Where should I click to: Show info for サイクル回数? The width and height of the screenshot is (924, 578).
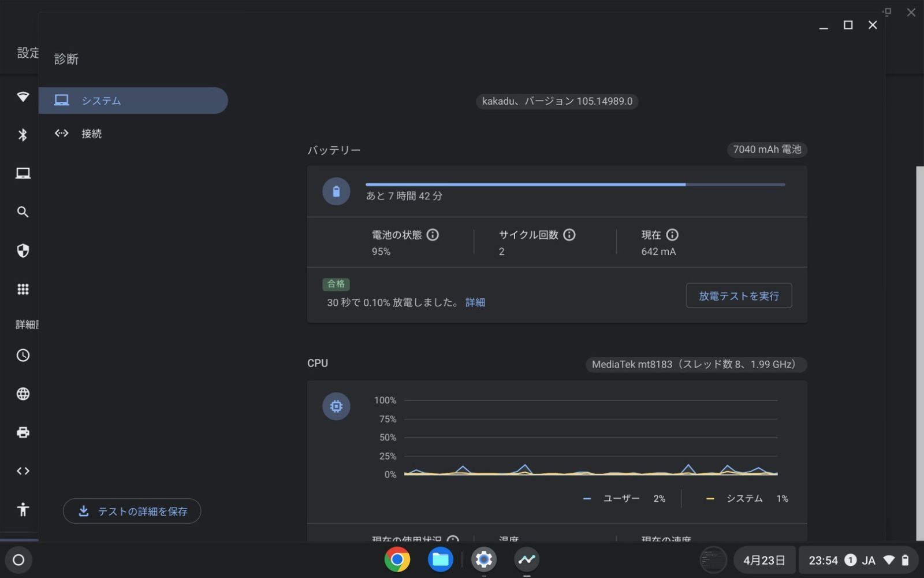coord(569,235)
